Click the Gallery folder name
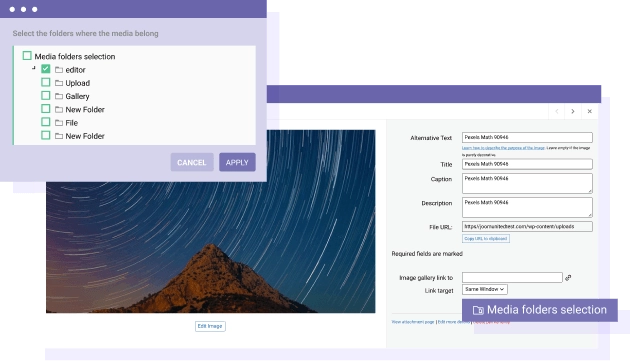This screenshot has height=361, width=630. [77, 96]
